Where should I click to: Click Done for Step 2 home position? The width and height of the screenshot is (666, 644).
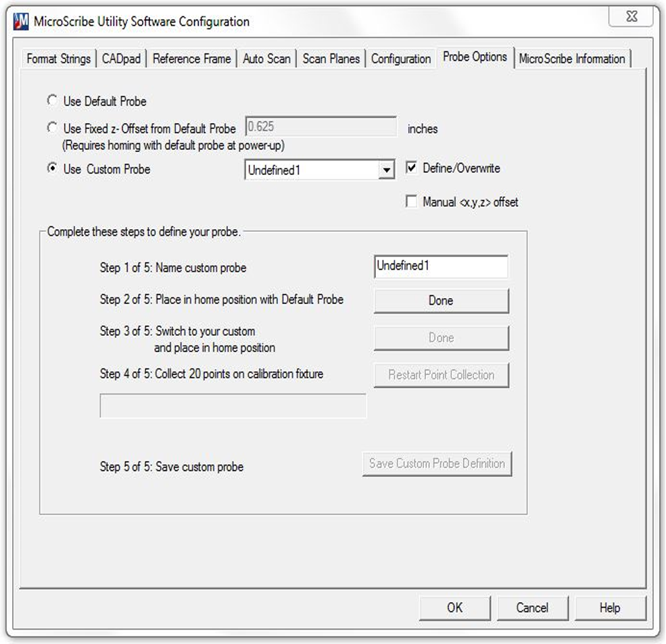[x=441, y=301]
